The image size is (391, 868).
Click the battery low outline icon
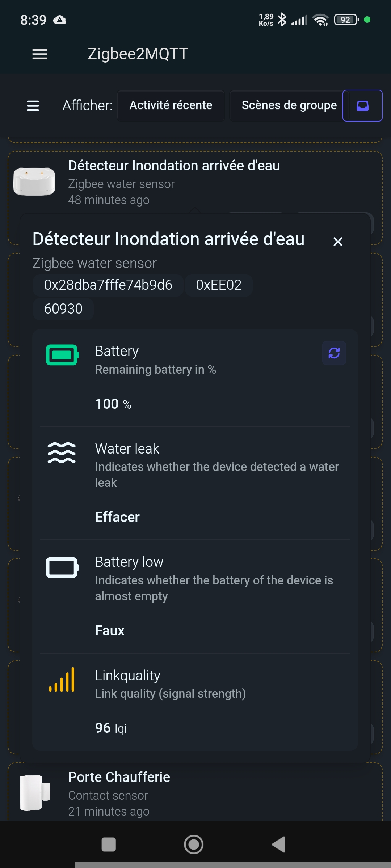point(62,567)
